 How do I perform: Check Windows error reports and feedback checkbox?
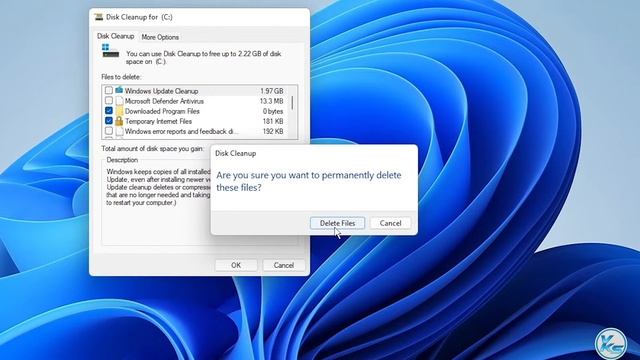109,131
